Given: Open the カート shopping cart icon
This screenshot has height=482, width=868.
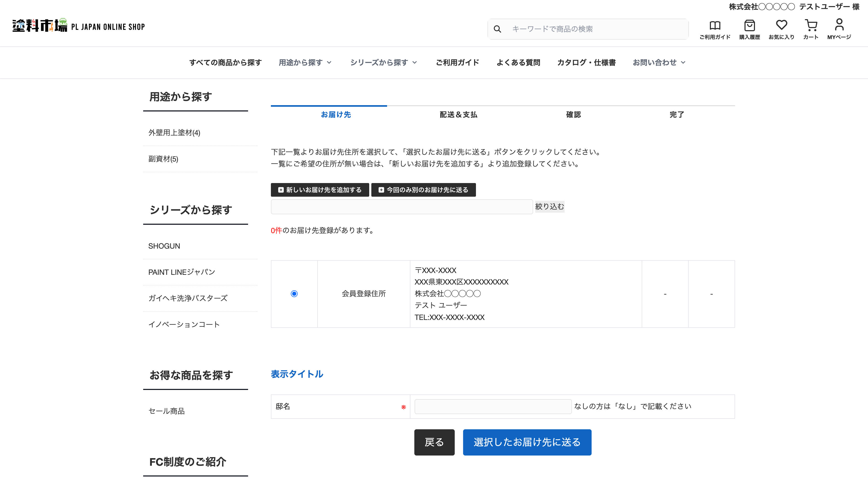Looking at the screenshot, I should 811,25.
